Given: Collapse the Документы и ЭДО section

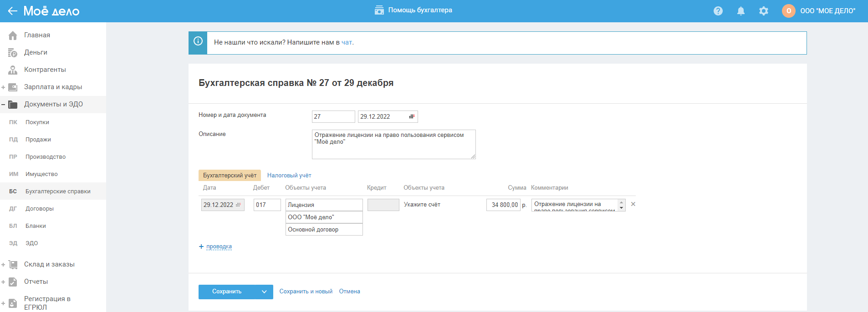Looking at the screenshot, I should tap(3, 105).
